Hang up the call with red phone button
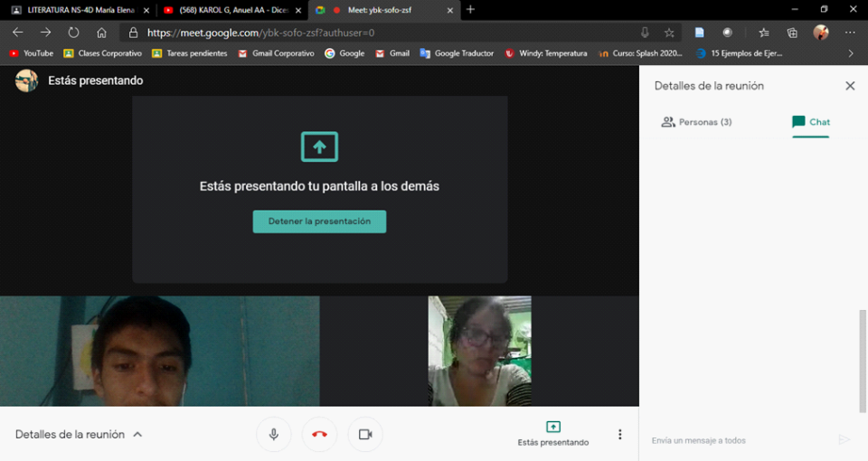 pyautogui.click(x=319, y=435)
